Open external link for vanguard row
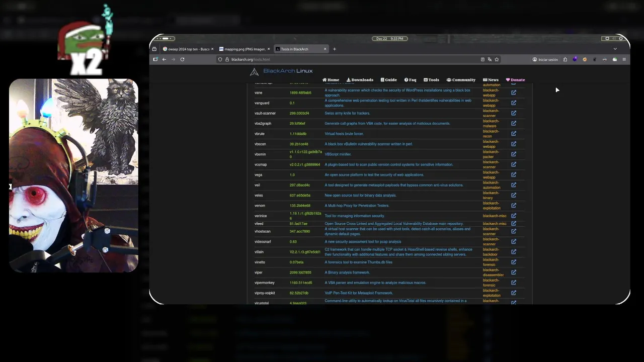The image size is (644, 362). click(514, 103)
